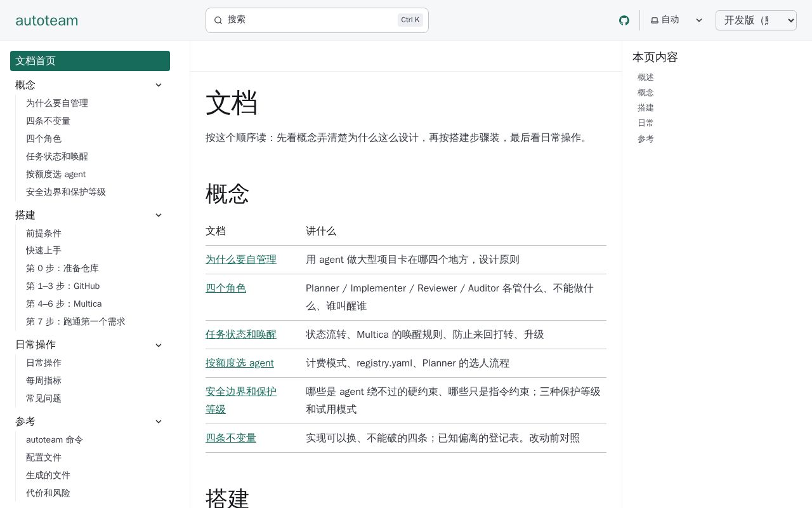The height and width of the screenshot is (508, 812).
Task: Jump to 参考 in page contents
Action: tap(646, 139)
